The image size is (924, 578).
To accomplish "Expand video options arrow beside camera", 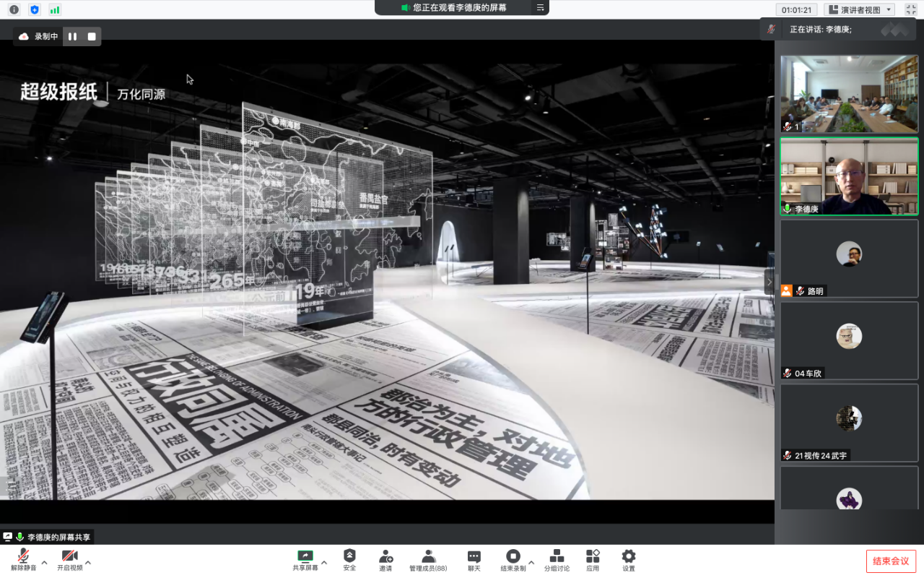I will [88, 562].
